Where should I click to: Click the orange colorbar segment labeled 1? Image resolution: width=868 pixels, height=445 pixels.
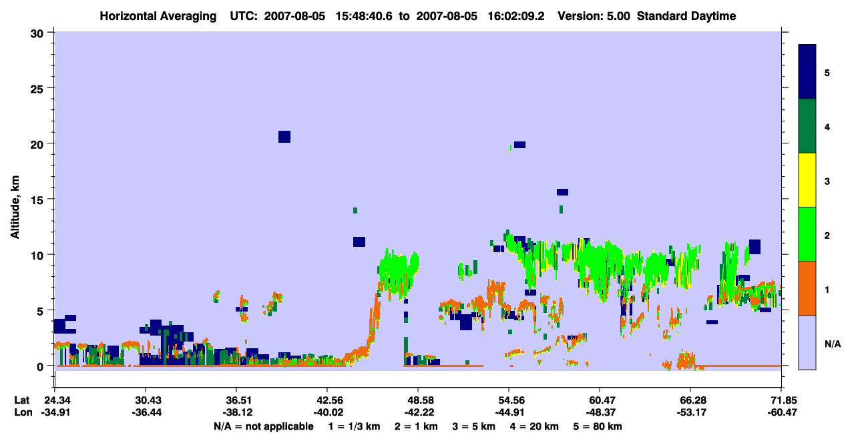click(807, 288)
